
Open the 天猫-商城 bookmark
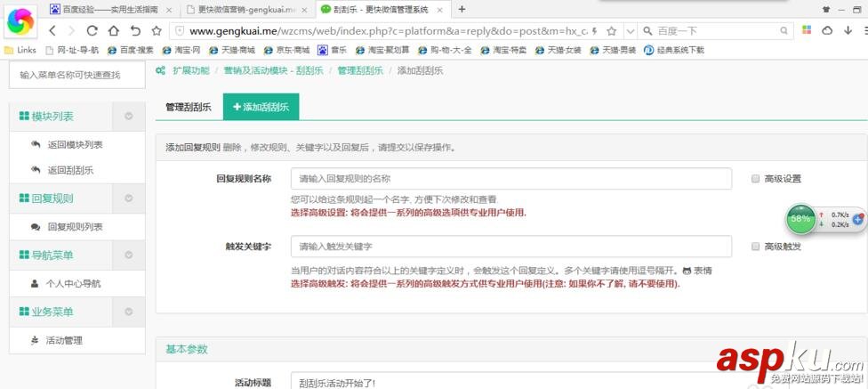tap(232, 50)
